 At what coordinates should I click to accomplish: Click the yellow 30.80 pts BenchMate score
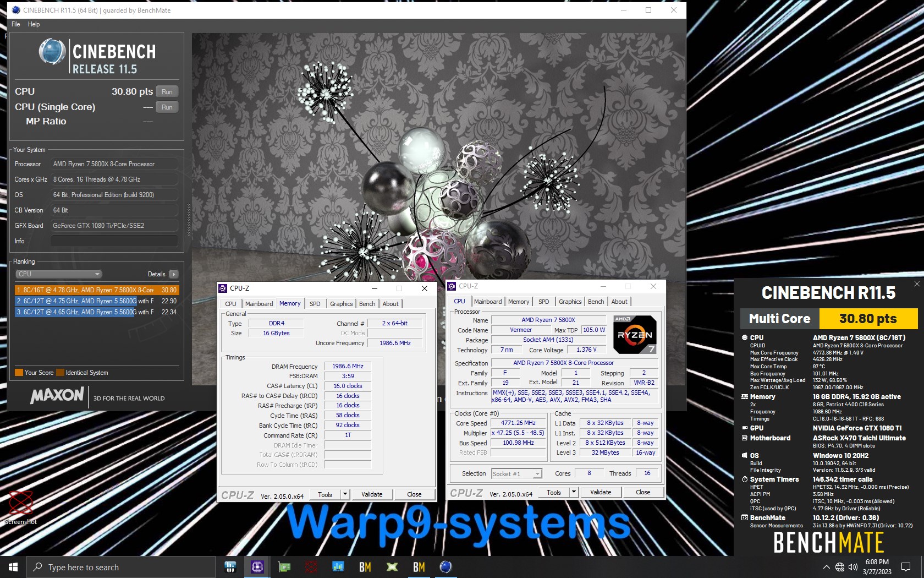(x=868, y=319)
